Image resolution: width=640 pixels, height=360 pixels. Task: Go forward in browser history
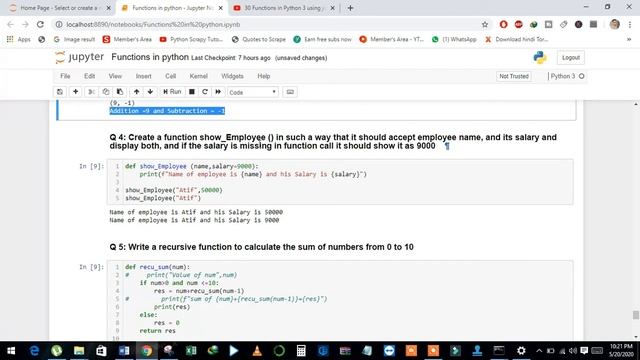pyautogui.click(x=25, y=24)
